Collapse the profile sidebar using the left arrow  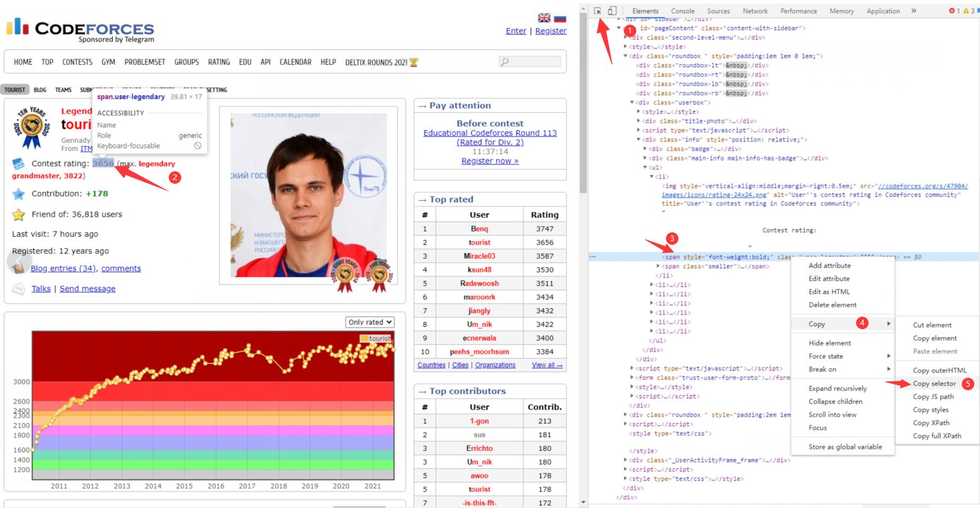[17, 260]
